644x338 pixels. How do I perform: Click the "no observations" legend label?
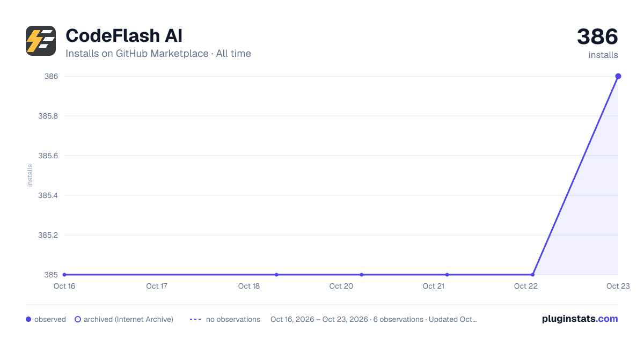pos(233,319)
